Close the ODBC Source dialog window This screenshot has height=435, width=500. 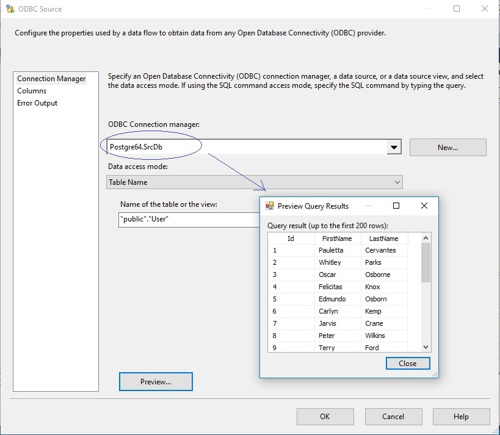point(485,9)
